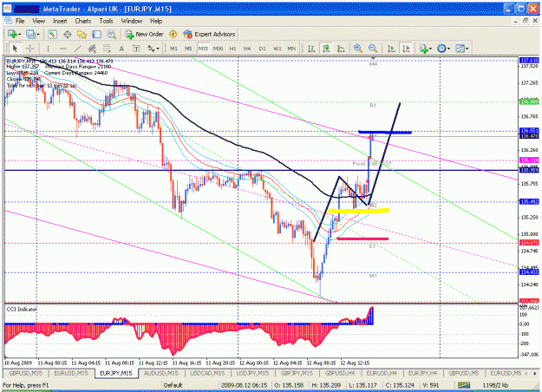Switch timeframe to H4
The image size is (542, 392).
click(247, 49)
